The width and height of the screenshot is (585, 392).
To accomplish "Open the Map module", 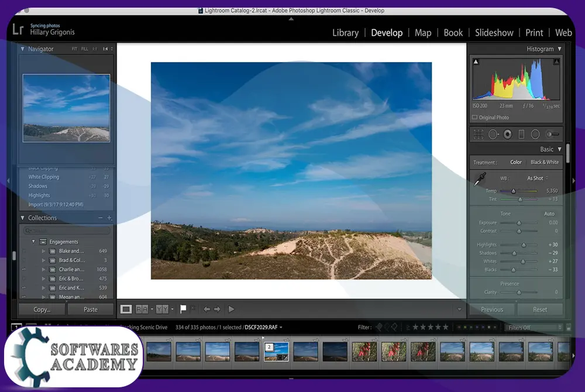I will [423, 33].
